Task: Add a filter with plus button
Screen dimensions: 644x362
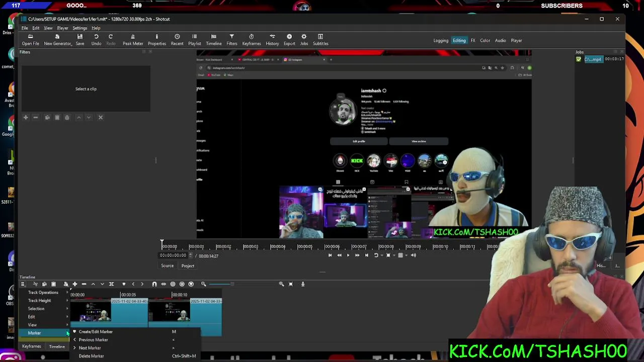Action: (x=26, y=118)
